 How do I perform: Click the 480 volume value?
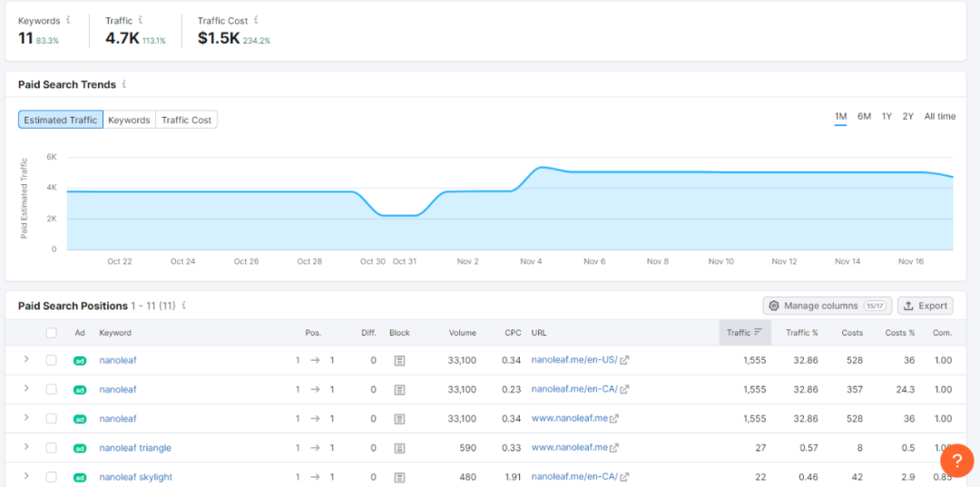(467, 477)
